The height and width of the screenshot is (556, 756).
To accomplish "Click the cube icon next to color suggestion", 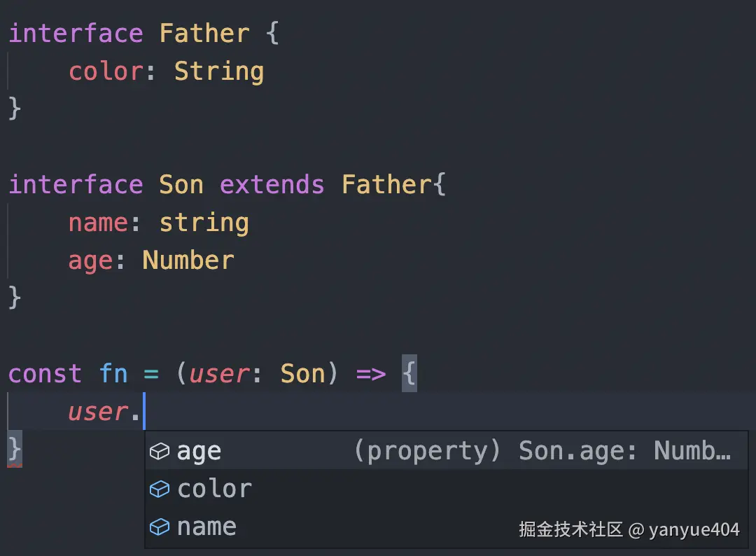I will pyautogui.click(x=160, y=489).
